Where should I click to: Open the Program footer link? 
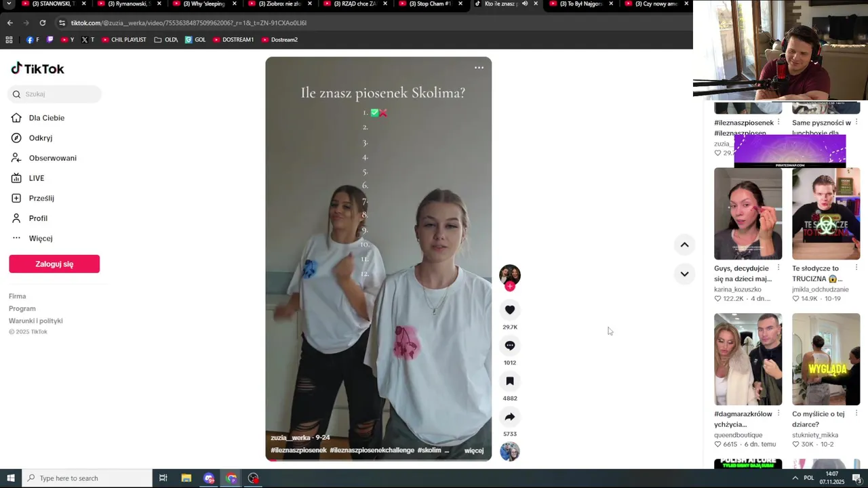click(22, 308)
